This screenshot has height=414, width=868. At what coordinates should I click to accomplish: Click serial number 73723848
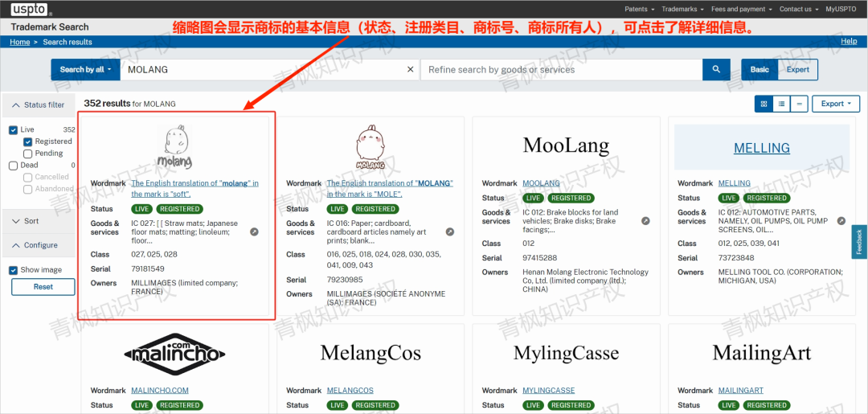pyautogui.click(x=735, y=258)
